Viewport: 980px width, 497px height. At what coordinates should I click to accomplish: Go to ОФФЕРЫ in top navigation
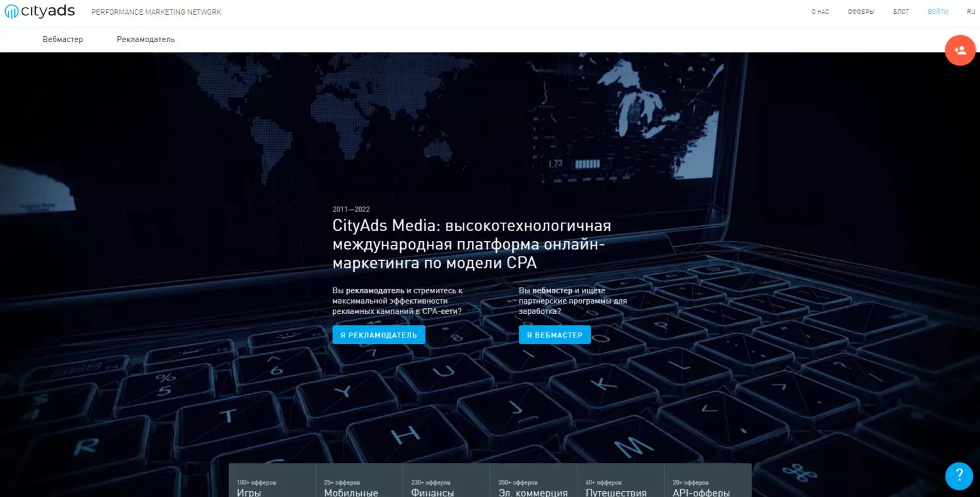point(861,12)
